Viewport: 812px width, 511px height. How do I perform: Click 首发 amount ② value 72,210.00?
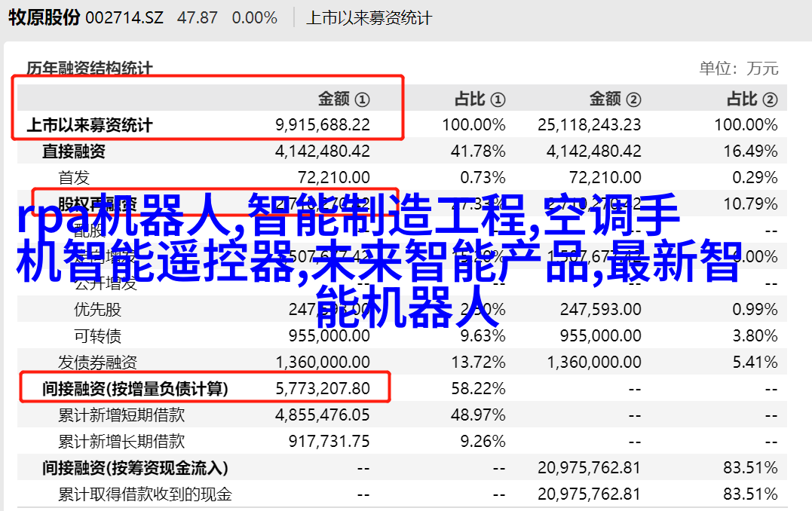tap(605, 178)
